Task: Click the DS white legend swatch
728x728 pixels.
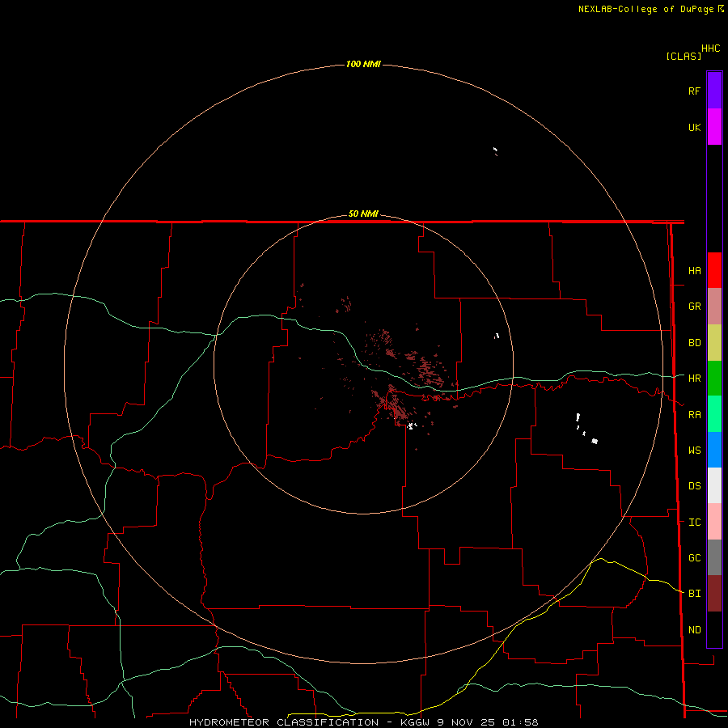Action: (x=714, y=485)
